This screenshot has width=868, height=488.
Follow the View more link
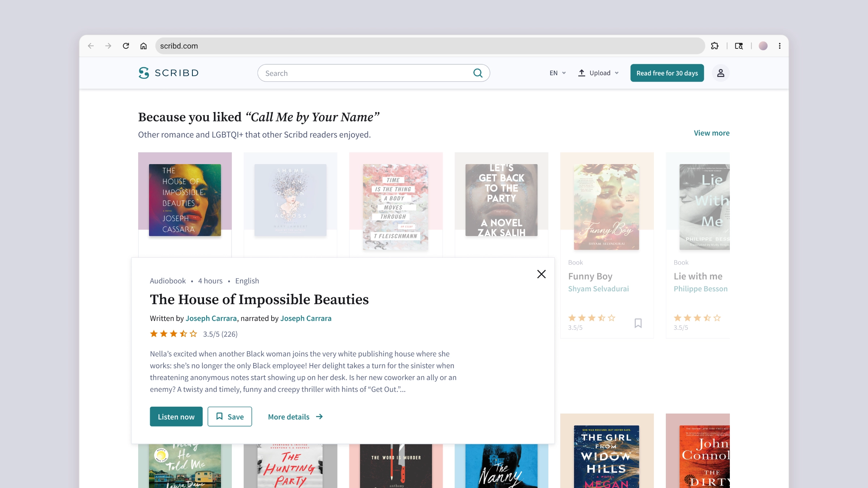pos(712,133)
